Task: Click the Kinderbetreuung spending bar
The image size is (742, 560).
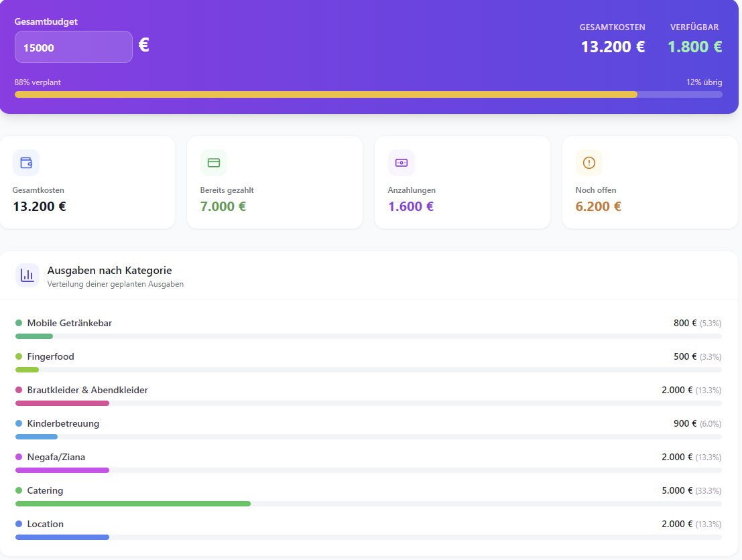Action: click(36, 437)
